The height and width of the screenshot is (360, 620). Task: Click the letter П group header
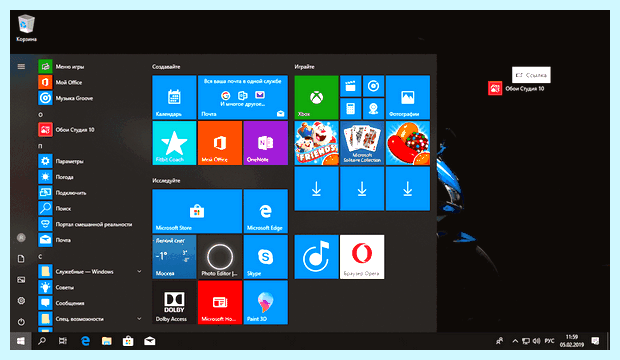coord(40,146)
